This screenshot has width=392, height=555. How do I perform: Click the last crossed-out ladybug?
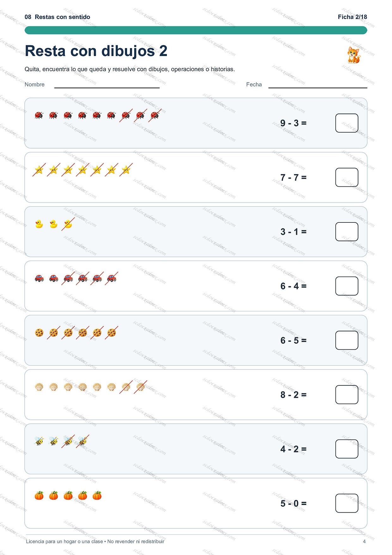(x=155, y=115)
